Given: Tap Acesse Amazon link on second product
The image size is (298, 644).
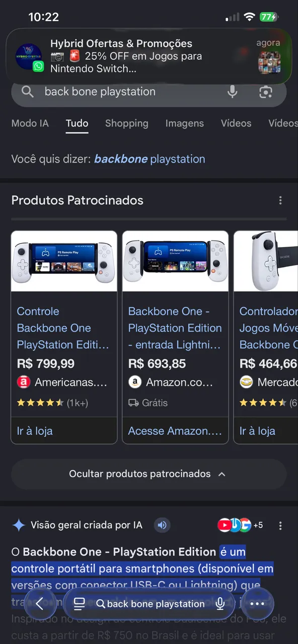Looking at the screenshot, I should click(x=175, y=431).
